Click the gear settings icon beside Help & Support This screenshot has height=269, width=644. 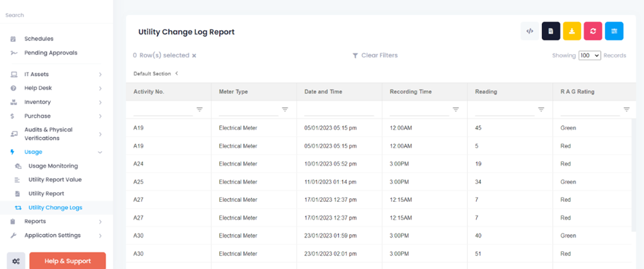[x=16, y=261]
